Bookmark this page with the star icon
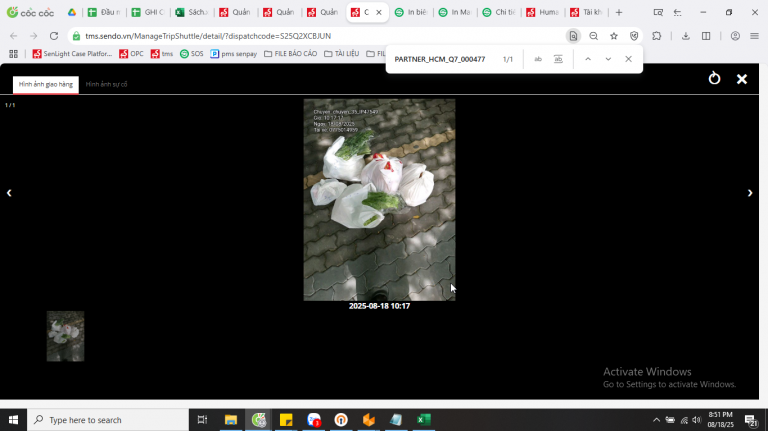 [x=614, y=36]
